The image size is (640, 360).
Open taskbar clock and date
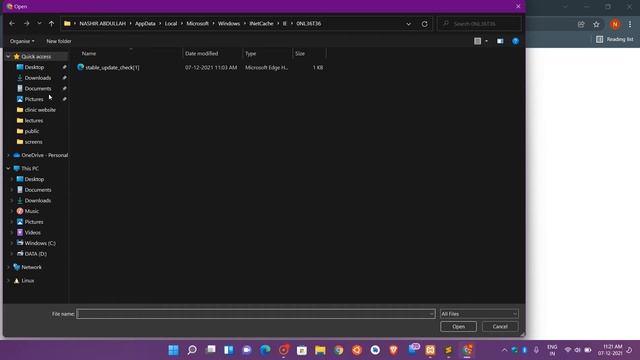[x=611, y=350]
